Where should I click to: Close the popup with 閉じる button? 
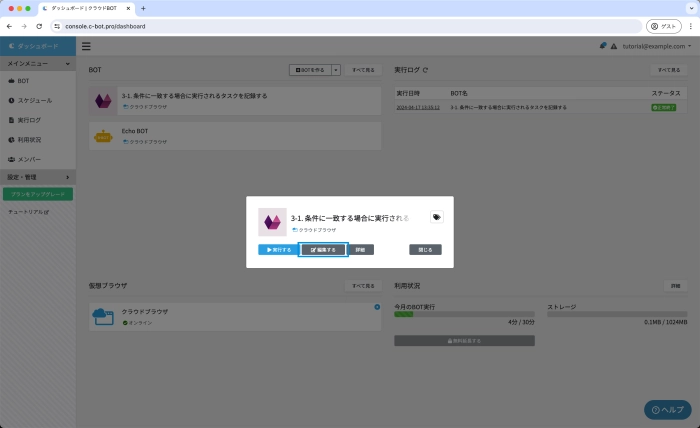tap(425, 249)
